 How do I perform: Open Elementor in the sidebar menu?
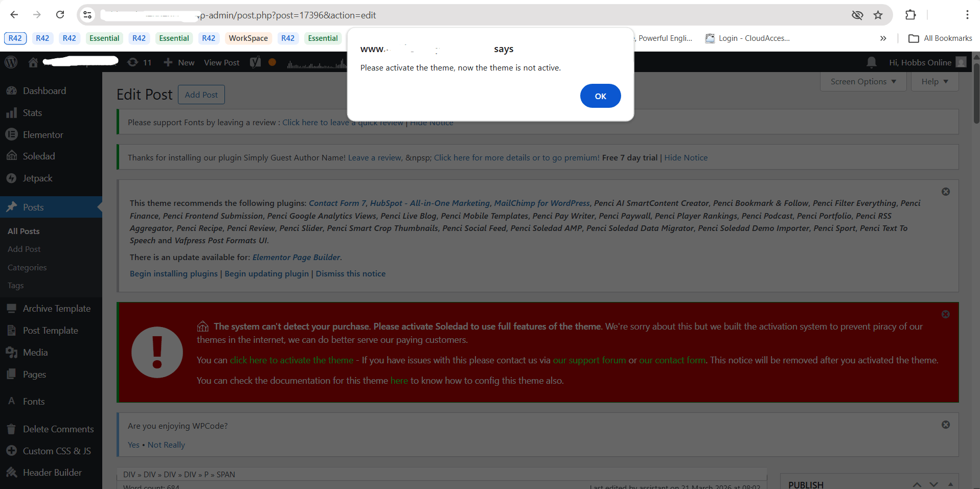click(43, 135)
